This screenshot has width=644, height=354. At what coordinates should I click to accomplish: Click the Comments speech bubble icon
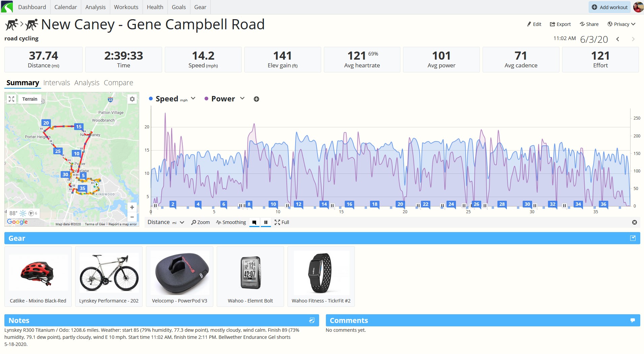click(633, 320)
